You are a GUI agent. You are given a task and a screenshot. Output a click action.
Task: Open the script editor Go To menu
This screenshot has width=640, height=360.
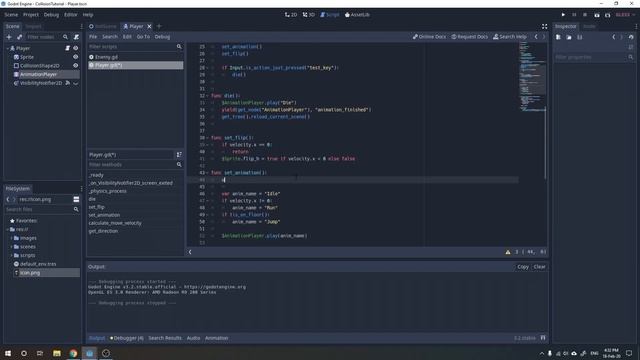[143, 37]
